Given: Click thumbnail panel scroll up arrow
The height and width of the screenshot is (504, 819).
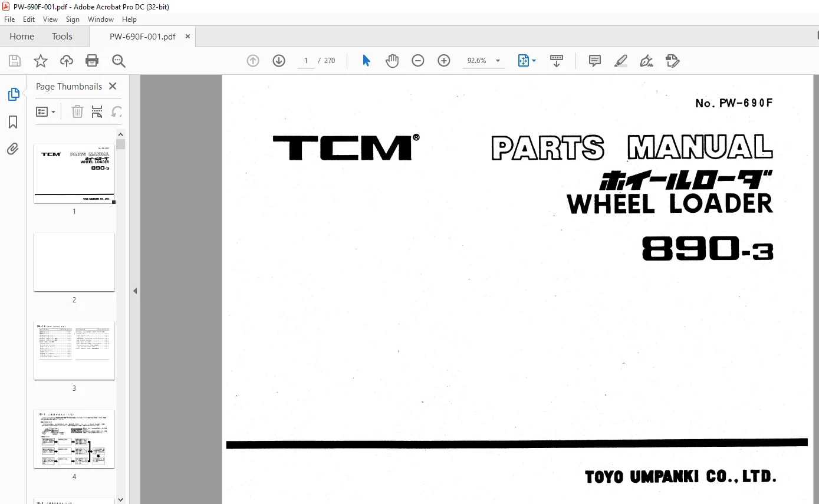Looking at the screenshot, I should click(x=120, y=134).
